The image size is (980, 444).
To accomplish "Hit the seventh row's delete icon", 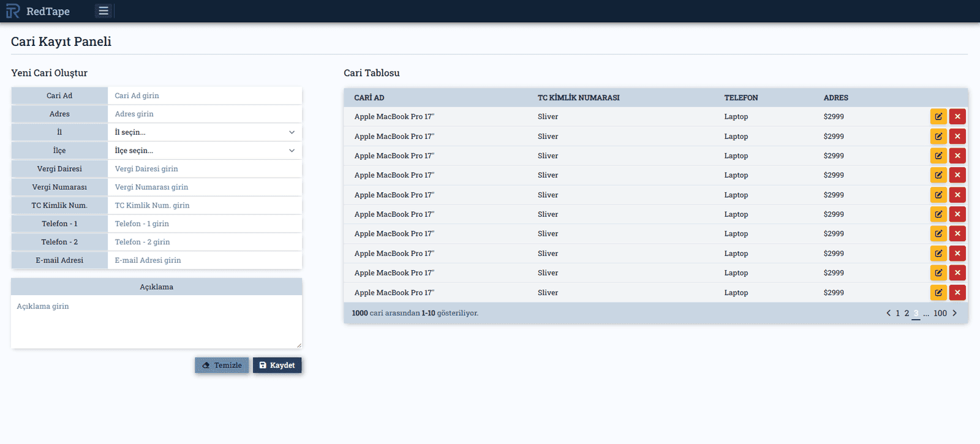I will (x=957, y=233).
